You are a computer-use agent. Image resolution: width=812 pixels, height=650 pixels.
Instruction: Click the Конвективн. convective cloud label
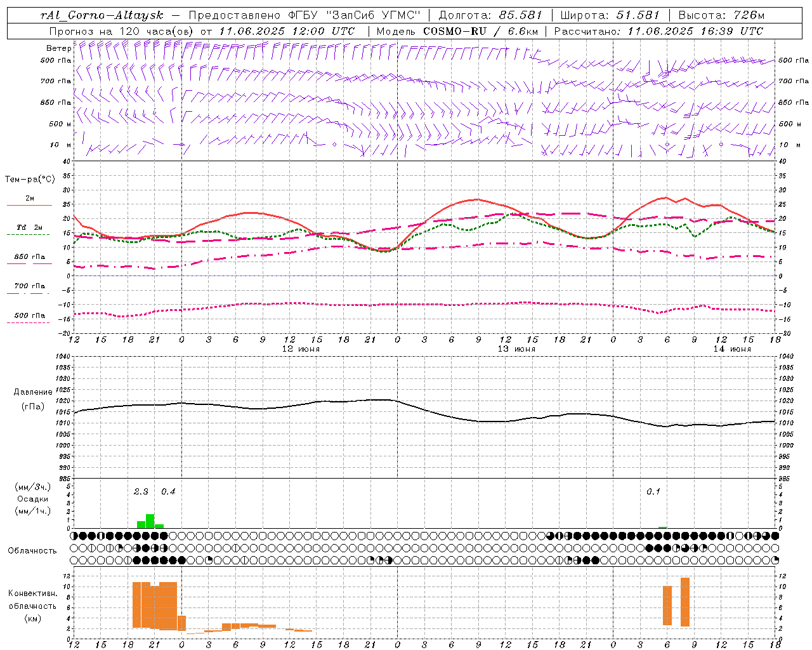(33, 594)
